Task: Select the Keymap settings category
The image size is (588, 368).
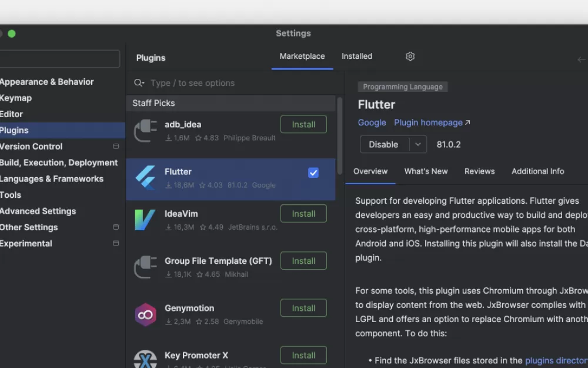Action: 16,98
